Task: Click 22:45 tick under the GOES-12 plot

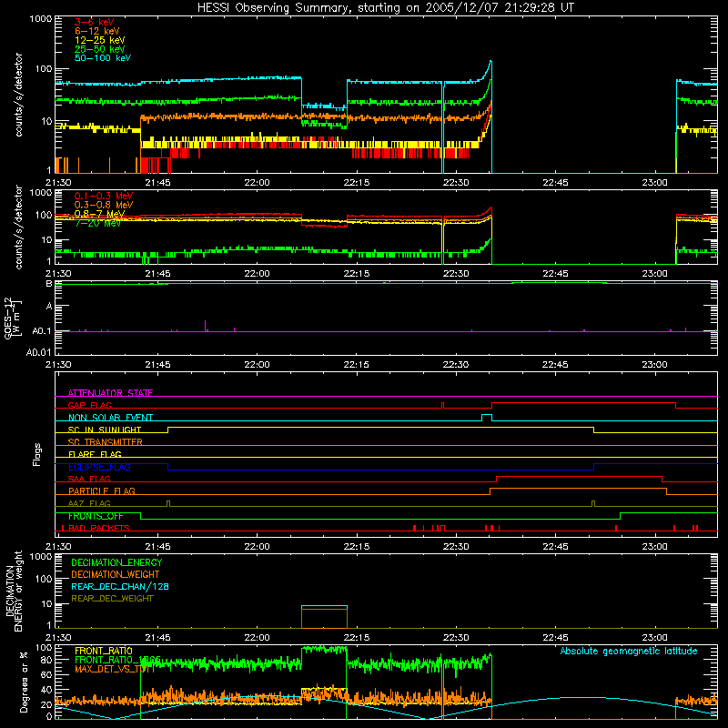Action: pyautogui.click(x=555, y=365)
